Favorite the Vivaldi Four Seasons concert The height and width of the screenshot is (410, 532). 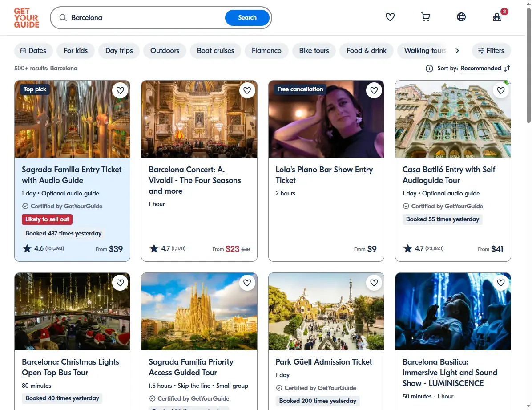point(247,90)
